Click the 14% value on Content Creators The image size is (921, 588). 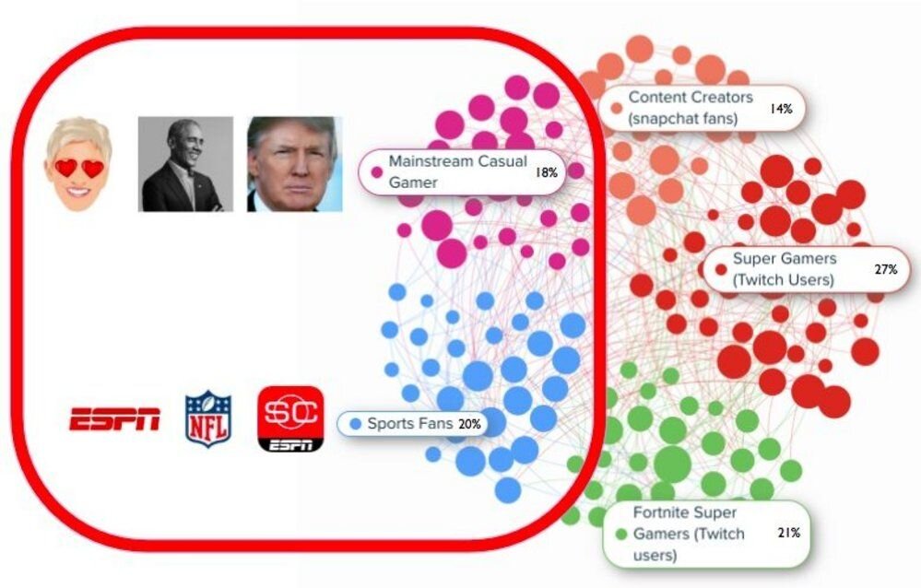click(781, 109)
